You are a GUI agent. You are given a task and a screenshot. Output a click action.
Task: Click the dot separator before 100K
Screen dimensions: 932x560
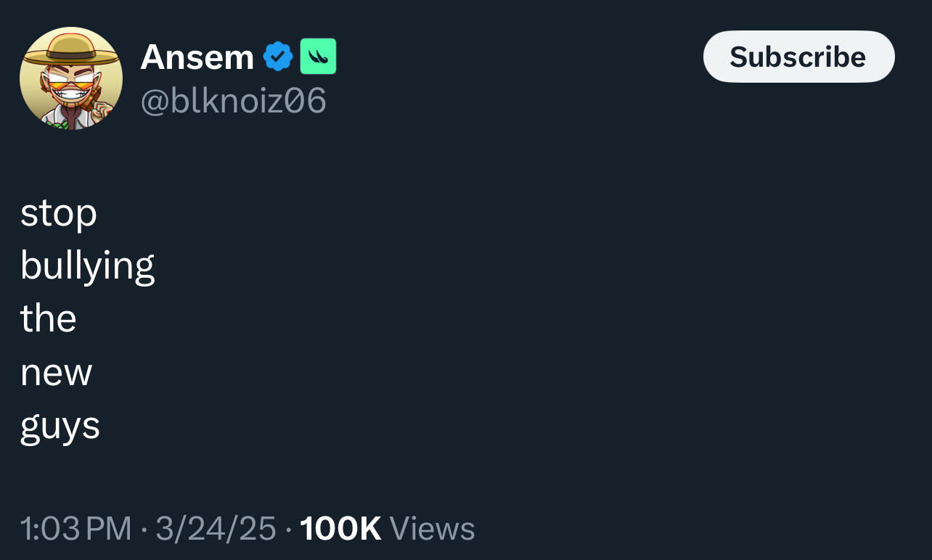[x=288, y=530]
